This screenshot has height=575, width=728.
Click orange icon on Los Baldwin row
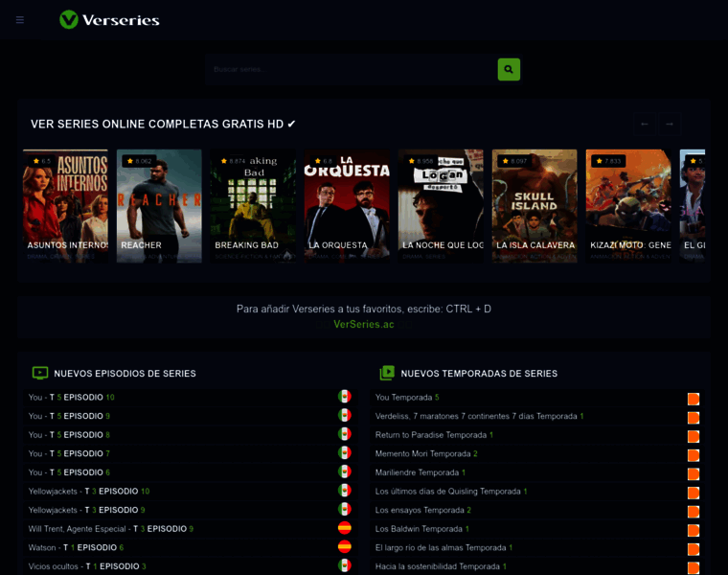694,531
